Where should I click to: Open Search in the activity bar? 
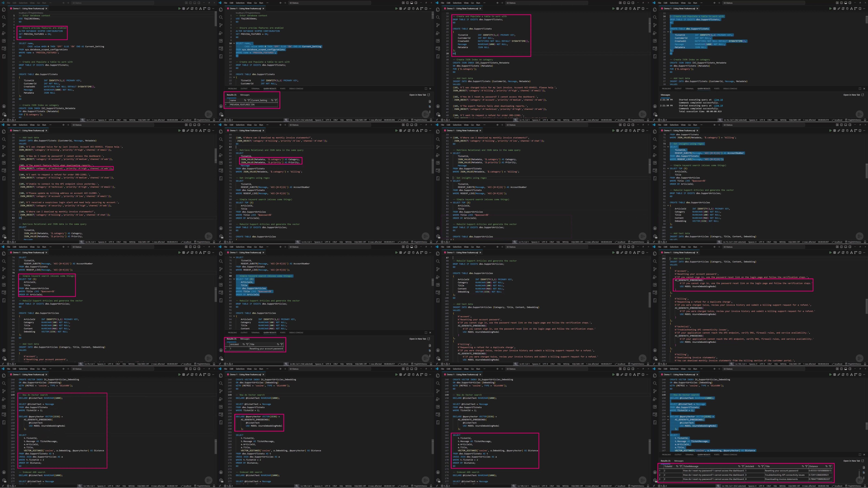tap(4, 18)
